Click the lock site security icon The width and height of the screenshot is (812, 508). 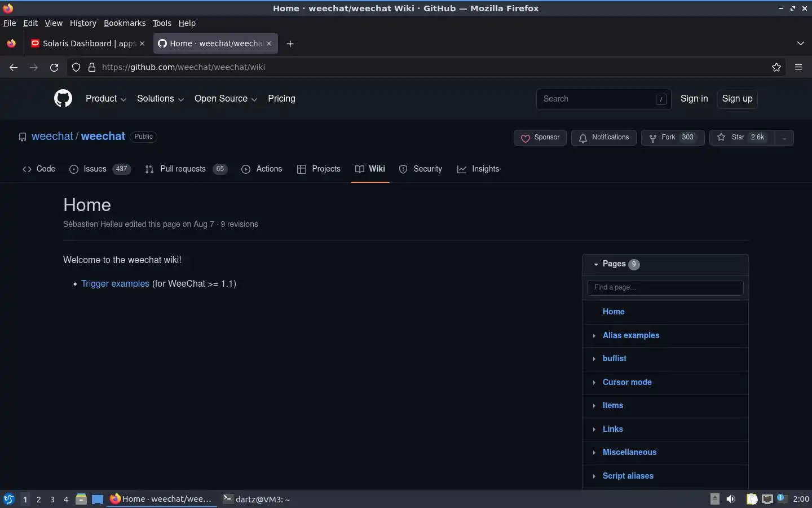click(x=92, y=67)
